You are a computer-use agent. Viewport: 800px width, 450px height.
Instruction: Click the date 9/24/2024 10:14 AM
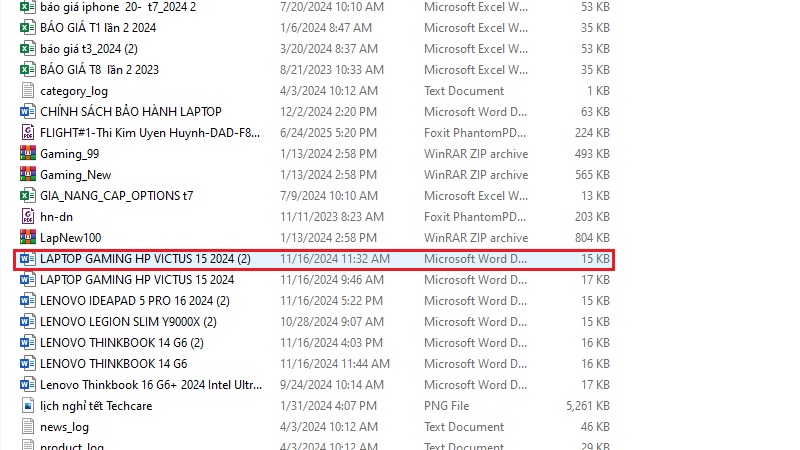click(332, 385)
